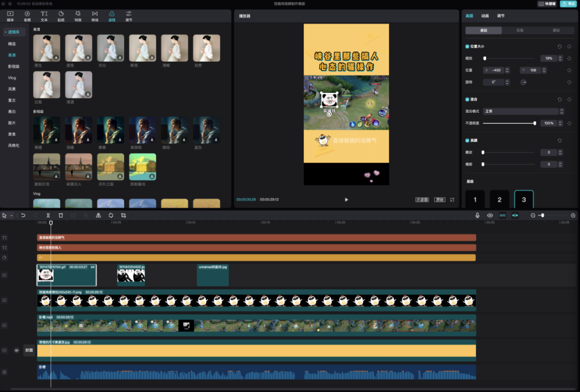Click the 缩放 scale slider
The width and height of the screenshot is (580, 392).
point(509,59)
